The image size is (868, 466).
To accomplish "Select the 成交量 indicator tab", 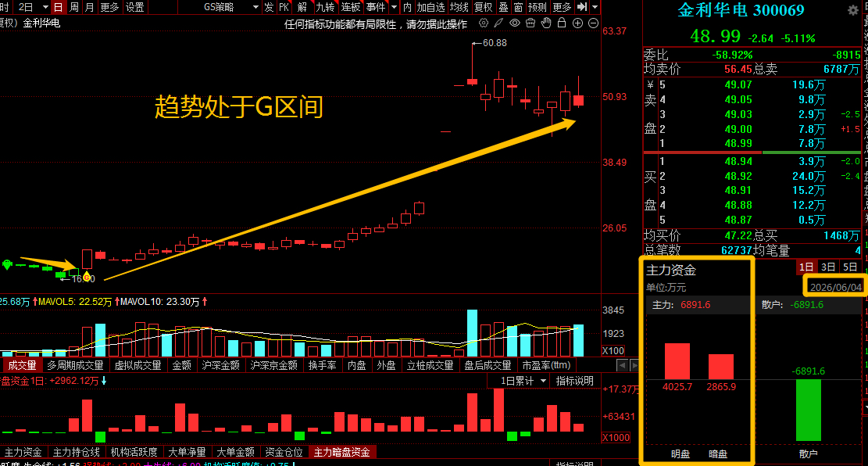I will [x=22, y=365].
